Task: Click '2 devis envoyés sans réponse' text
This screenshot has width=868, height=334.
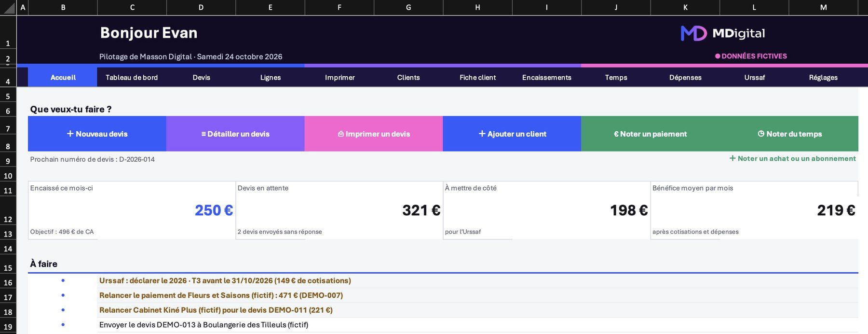Action: (280, 232)
